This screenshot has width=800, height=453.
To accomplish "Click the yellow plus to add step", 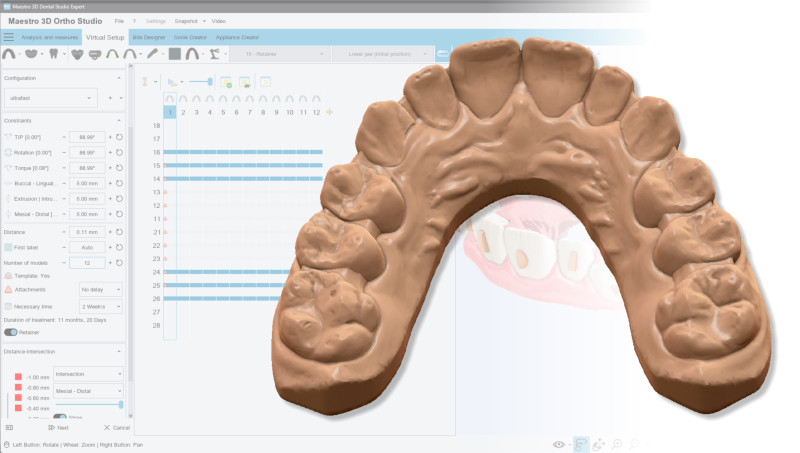I will (330, 112).
